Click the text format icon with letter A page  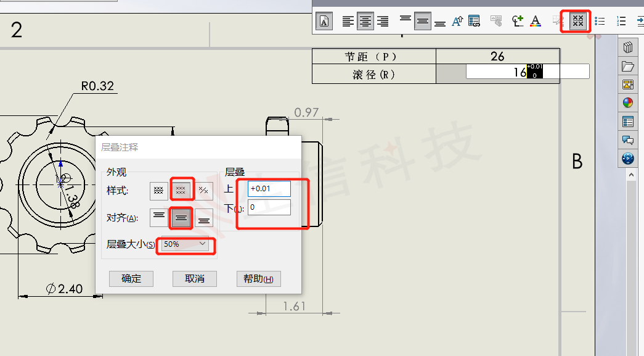(x=324, y=21)
